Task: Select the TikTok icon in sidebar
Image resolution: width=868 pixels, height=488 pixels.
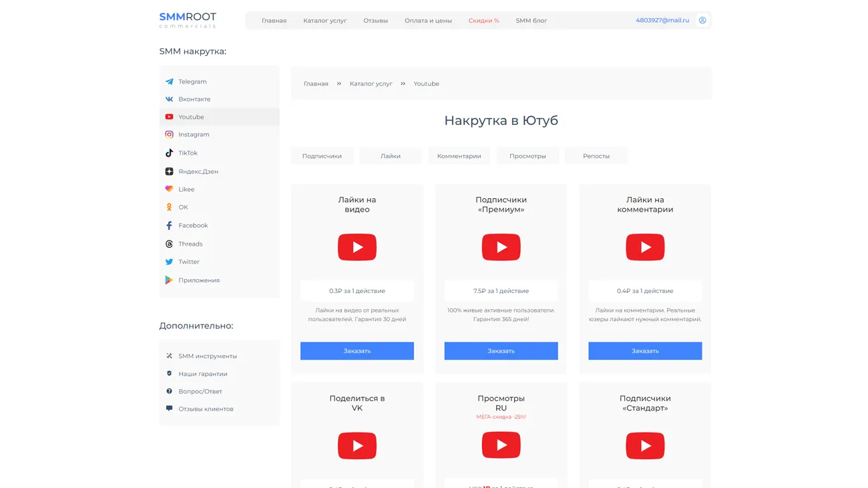Action: (x=169, y=153)
